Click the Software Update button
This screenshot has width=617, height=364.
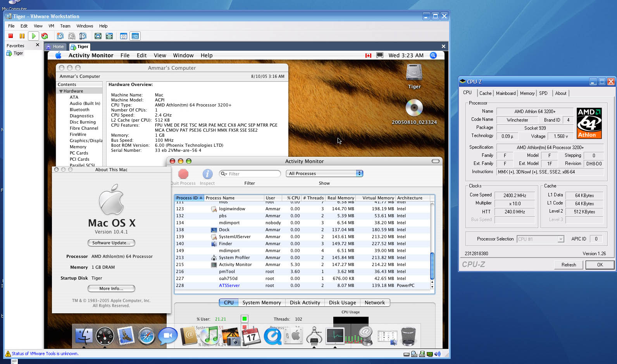[x=111, y=243]
